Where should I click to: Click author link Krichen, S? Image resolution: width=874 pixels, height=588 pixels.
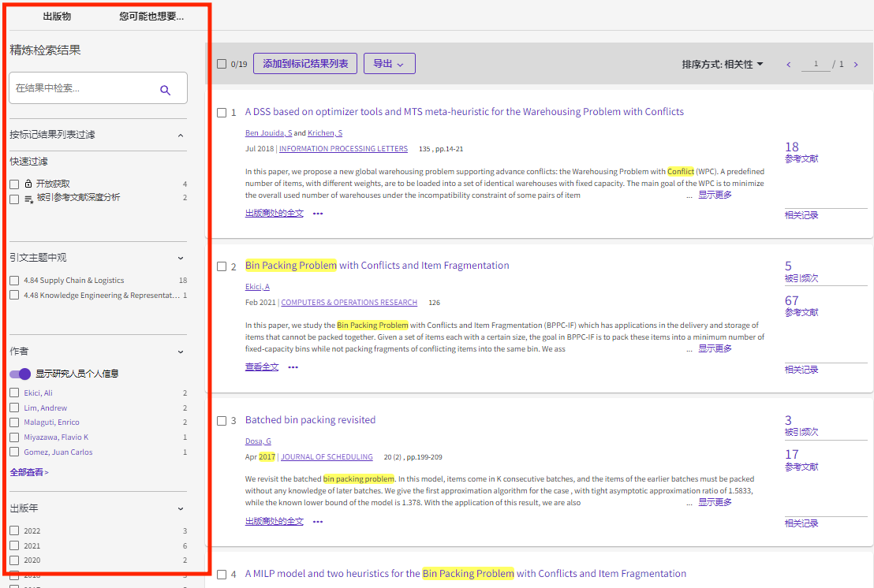point(325,133)
